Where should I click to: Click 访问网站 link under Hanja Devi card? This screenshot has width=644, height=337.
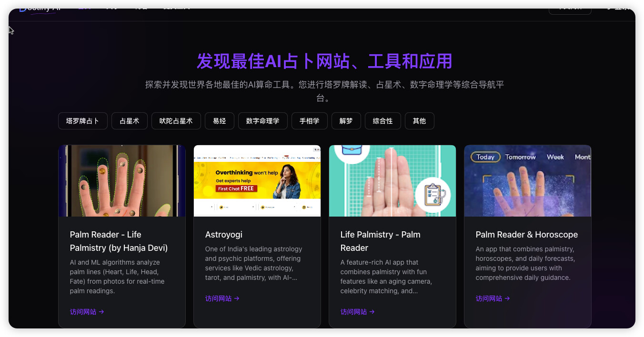[87, 312]
